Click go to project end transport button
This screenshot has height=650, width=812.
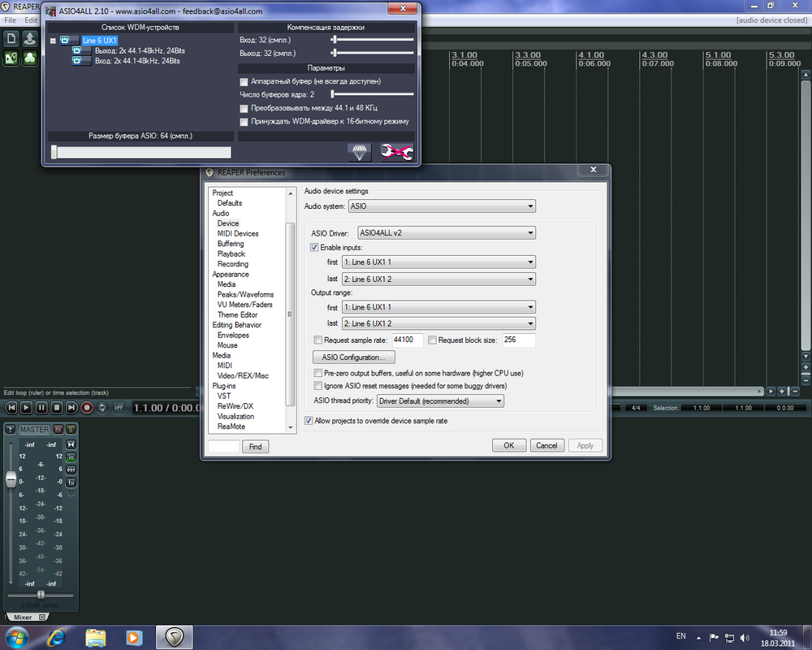click(x=71, y=408)
